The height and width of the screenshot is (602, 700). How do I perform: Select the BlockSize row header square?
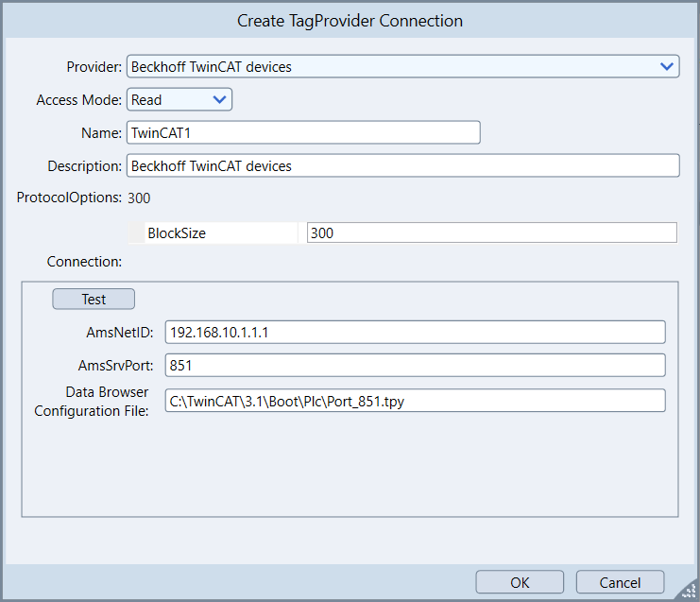click(137, 232)
